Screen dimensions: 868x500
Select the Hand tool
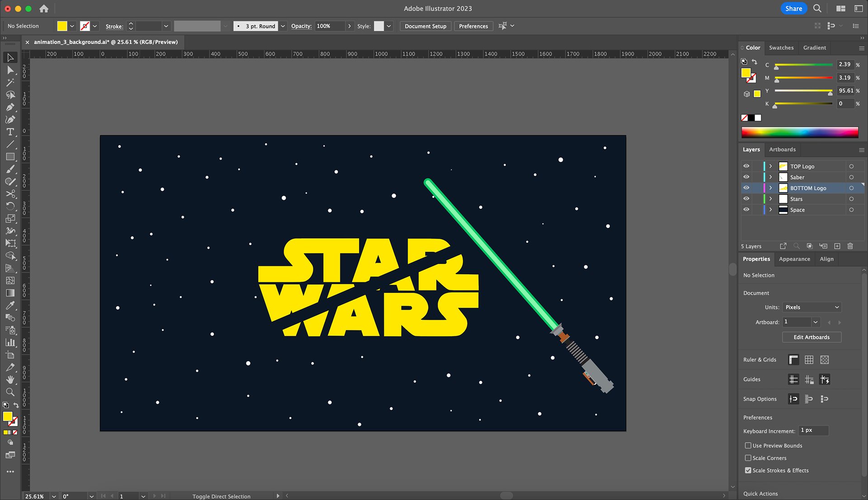10,380
